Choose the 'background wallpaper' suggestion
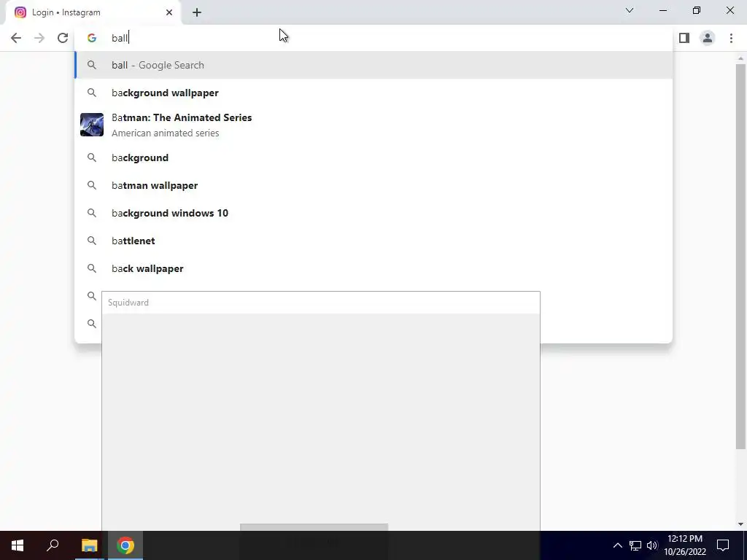Screen dimensions: 747x560 (x=373, y=93)
